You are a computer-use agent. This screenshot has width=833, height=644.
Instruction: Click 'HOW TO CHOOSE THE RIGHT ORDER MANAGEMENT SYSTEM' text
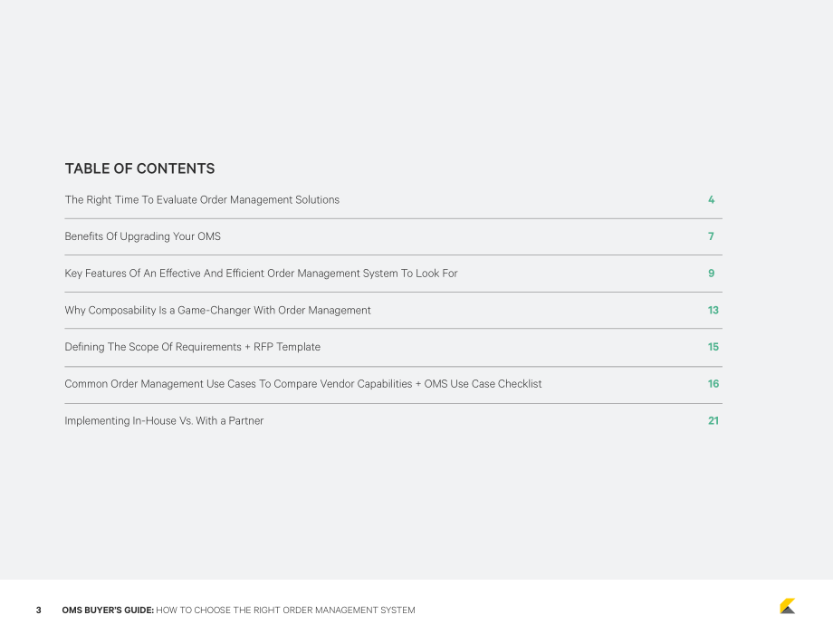coord(285,610)
